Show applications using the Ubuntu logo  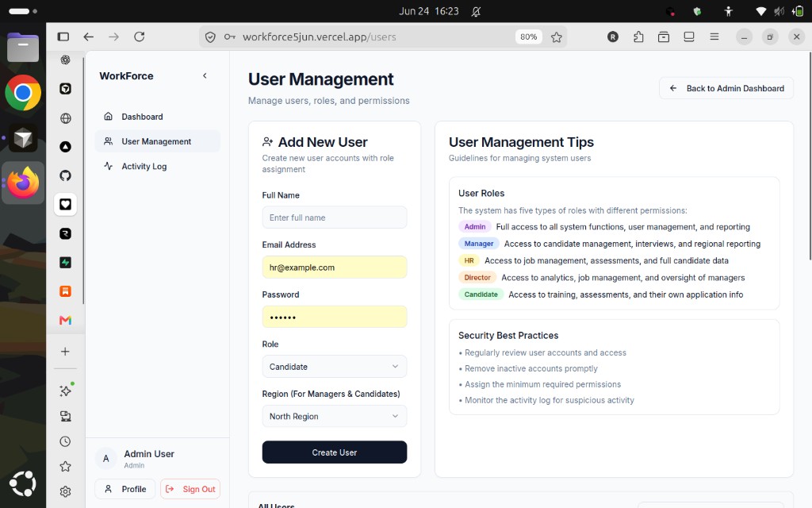coord(23,483)
